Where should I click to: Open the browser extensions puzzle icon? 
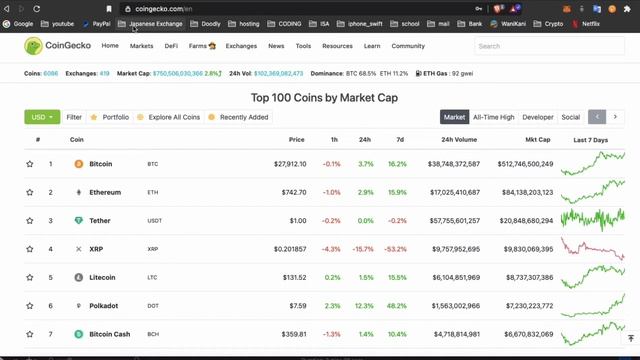point(627,9)
